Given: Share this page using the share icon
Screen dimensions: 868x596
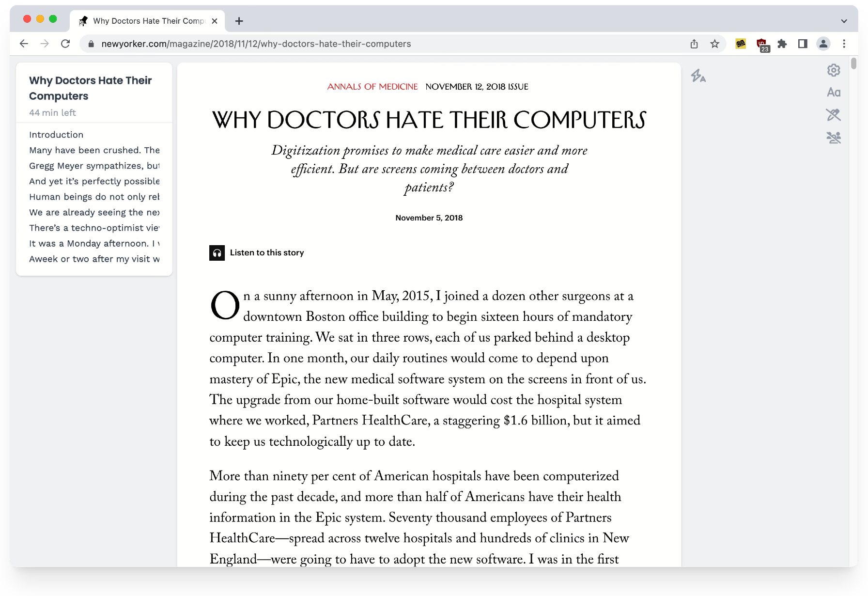Looking at the screenshot, I should point(694,44).
